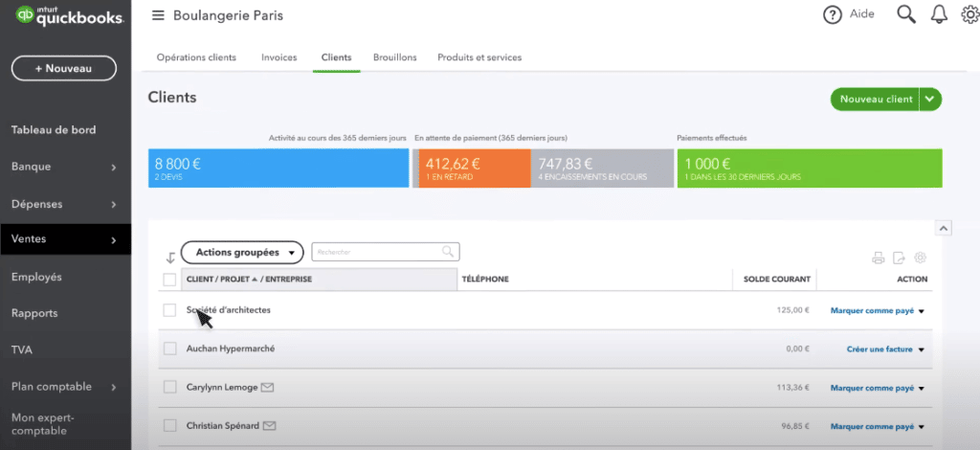The width and height of the screenshot is (980, 450).
Task: Open the notifications bell icon
Action: coord(939,14)
